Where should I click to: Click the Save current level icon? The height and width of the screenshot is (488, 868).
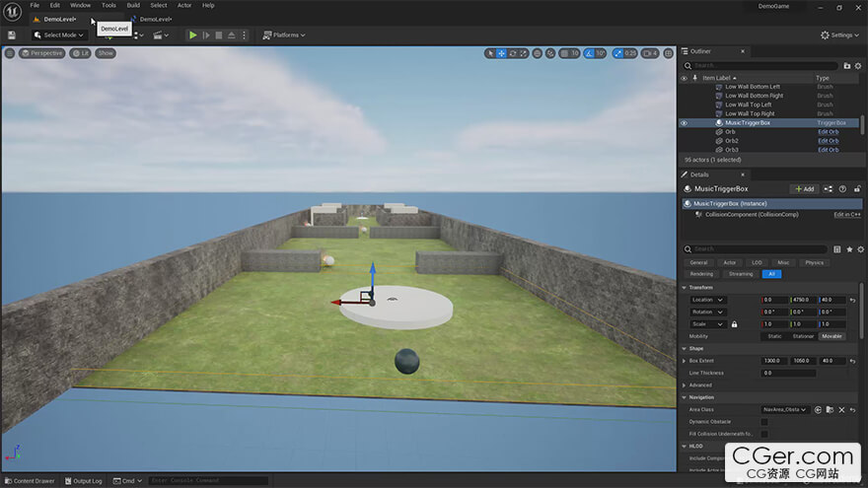(x=12, y=35)
